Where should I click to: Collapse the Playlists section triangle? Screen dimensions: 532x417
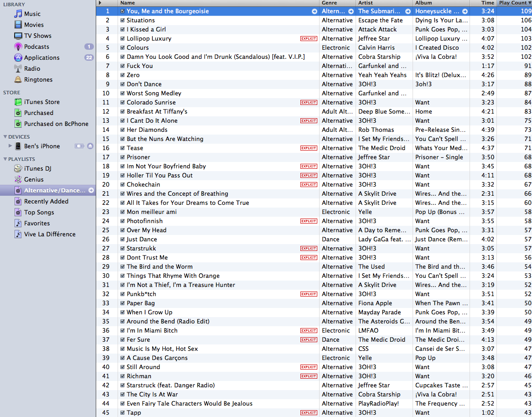(5, 159)
